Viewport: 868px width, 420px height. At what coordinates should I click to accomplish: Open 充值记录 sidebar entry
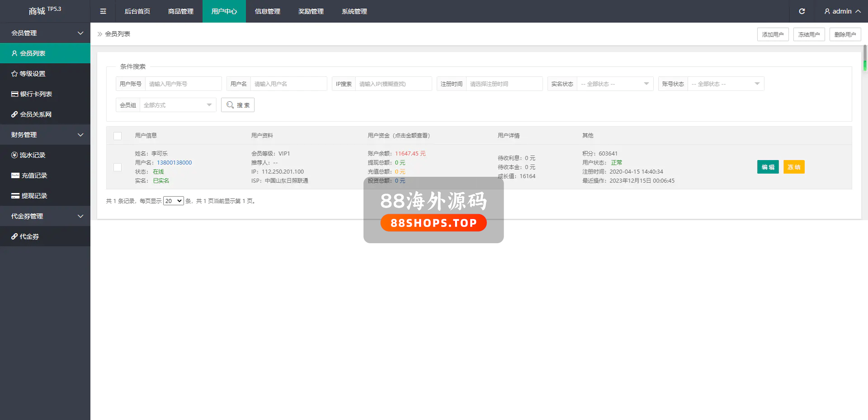33,175
